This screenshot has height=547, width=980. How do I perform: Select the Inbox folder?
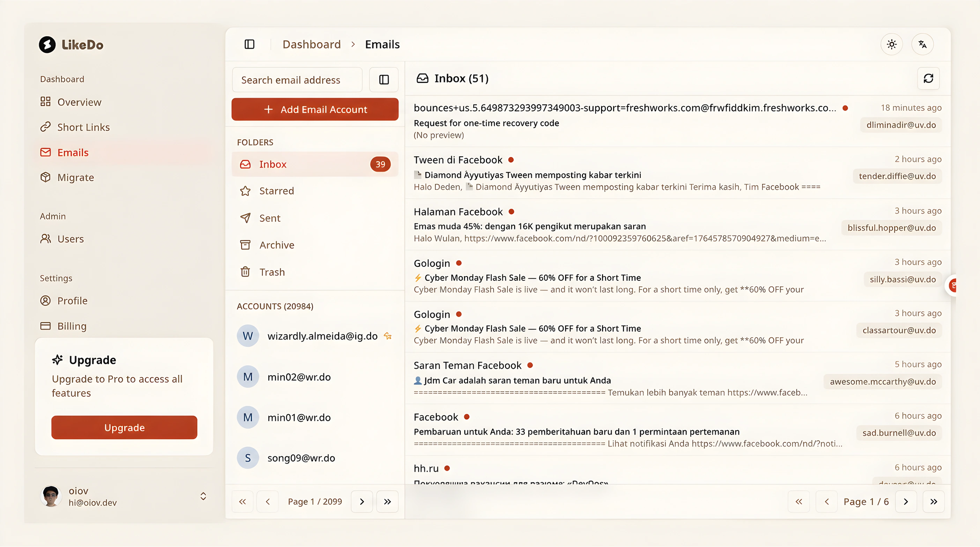click(315, 164)
